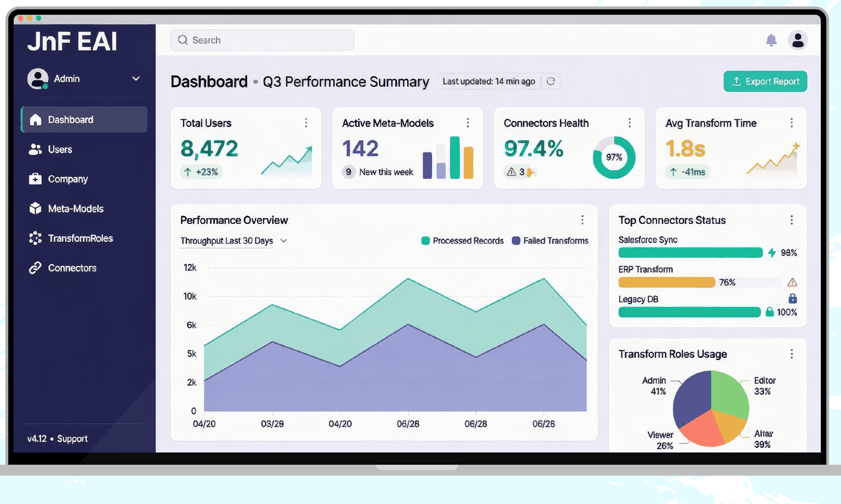Expand the Admin account chevron
Screen dimensions: 841x504
click(136, 79)
